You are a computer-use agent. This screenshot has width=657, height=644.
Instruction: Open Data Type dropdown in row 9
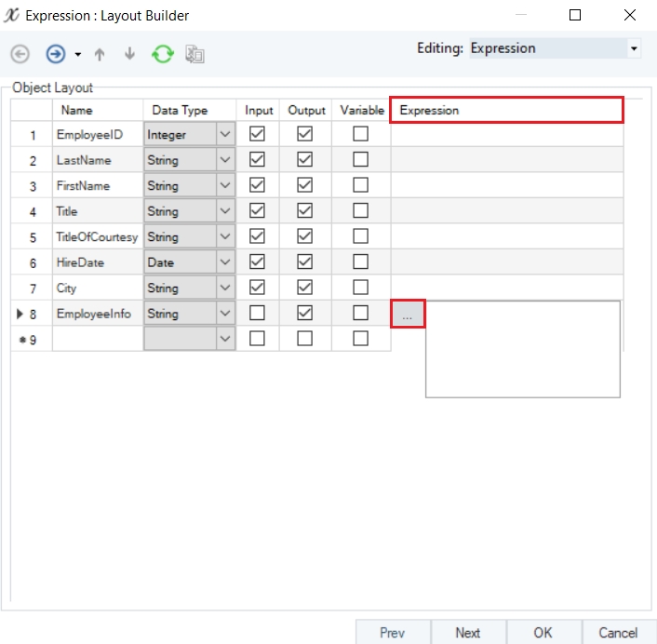click(x=225, y=339)
